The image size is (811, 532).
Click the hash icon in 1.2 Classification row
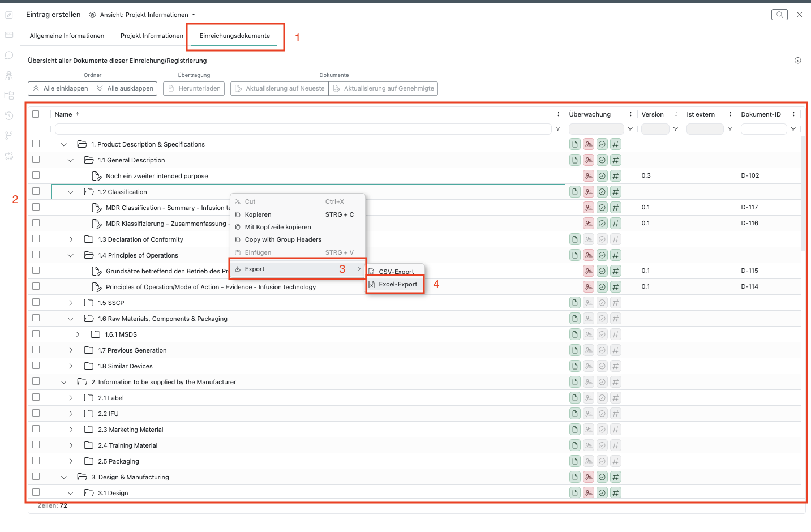(616, 192)
